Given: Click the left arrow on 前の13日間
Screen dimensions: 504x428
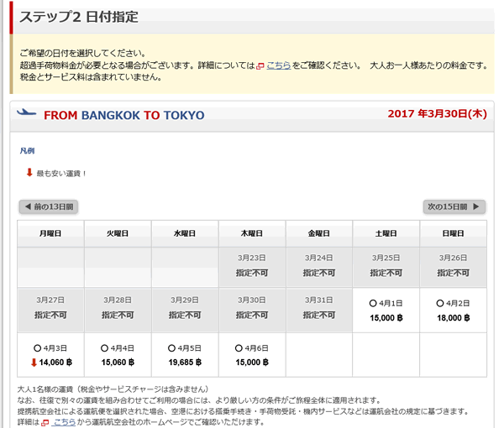Looking at the screenshot, I should (28, 206).
